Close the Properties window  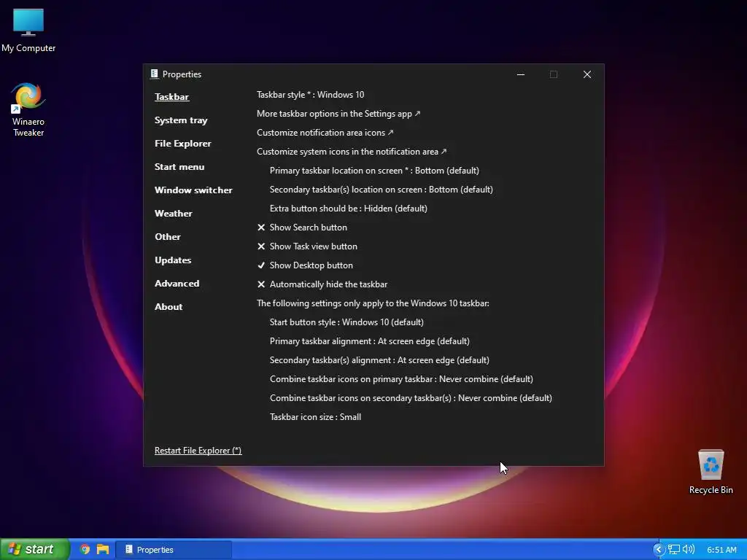(587, 74)
